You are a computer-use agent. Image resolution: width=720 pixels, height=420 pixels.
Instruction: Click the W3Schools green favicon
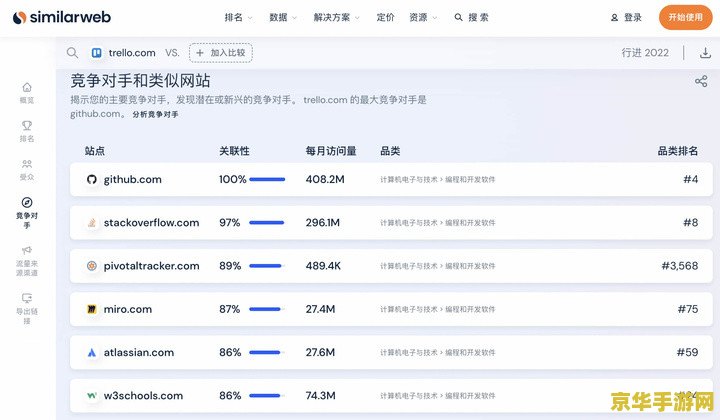pyautogui.click(x=92, y=395)
